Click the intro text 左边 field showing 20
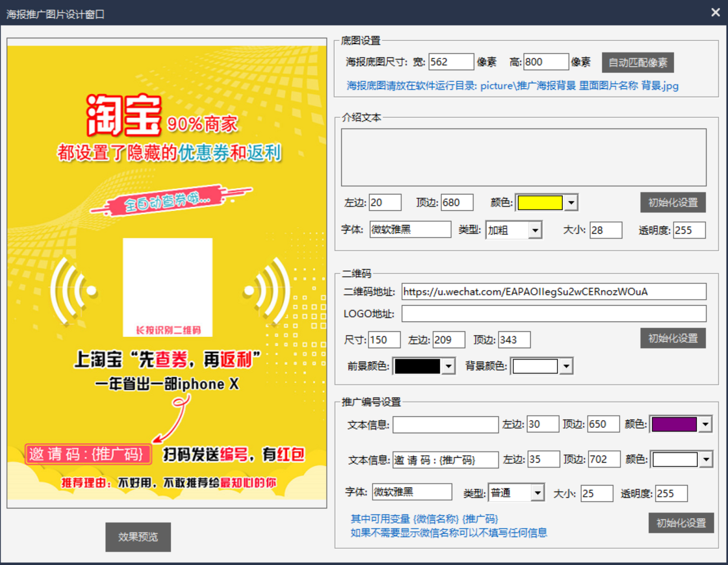The width and height of the screenshot is (728, 565). coord(385,202)
